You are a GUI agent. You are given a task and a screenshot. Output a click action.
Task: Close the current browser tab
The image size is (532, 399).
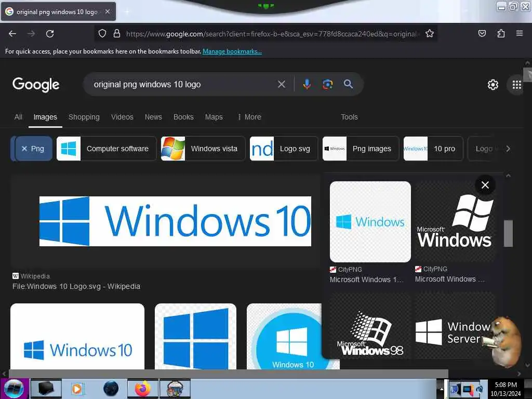108,11
